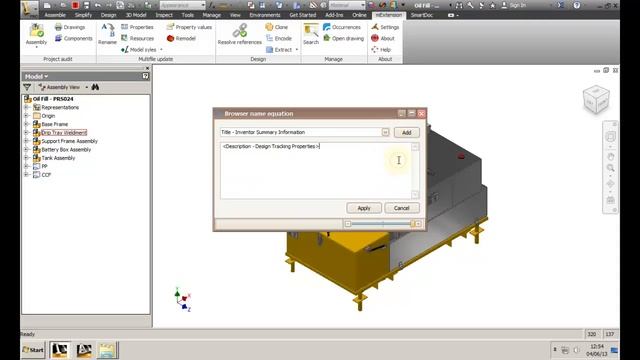Click the Components audit icon
The height and width of the screenshot is (360, 640).
(x=58, y=38)
